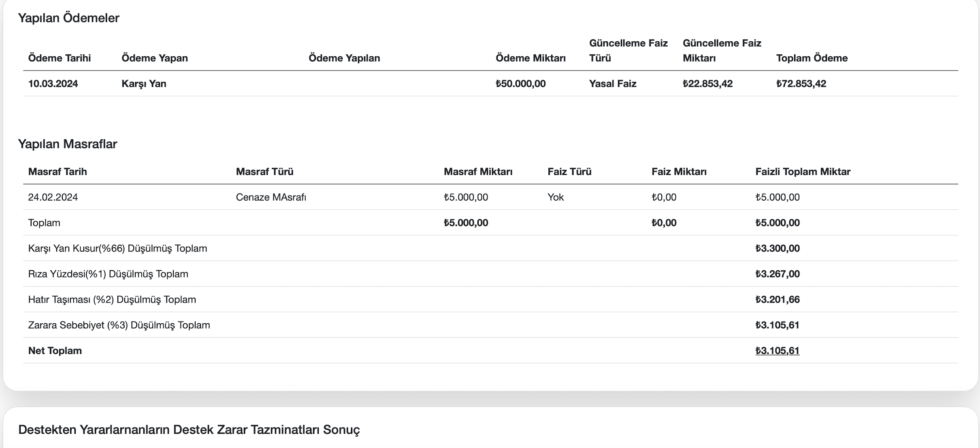The image size is (980, 448).
Task: Click the Ödeme Tarihi column header
Action: coord(59,58)
